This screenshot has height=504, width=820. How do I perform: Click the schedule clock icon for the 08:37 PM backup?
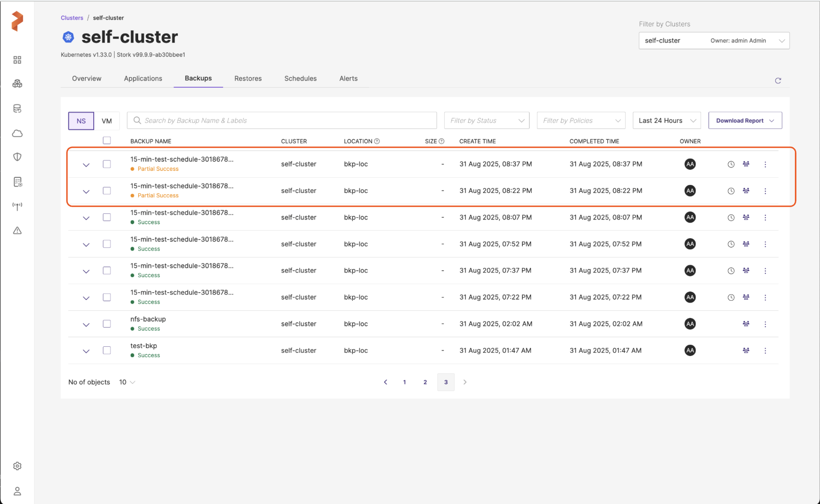tap(731, 164)
